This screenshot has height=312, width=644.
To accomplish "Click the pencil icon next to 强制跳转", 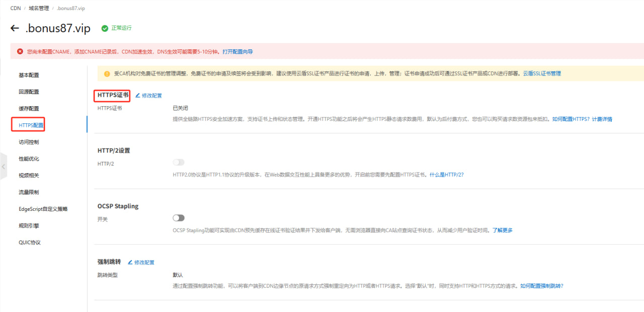I will (130, 262).
